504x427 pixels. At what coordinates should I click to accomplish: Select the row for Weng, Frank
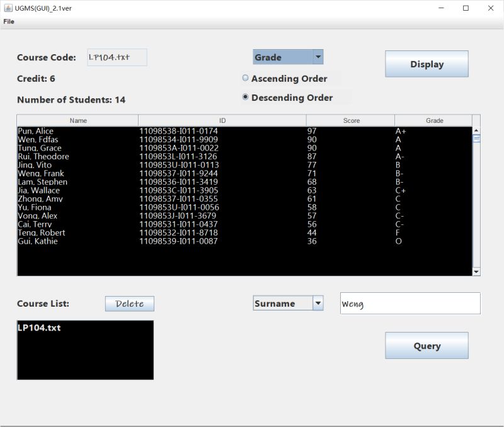pos(244,173)
